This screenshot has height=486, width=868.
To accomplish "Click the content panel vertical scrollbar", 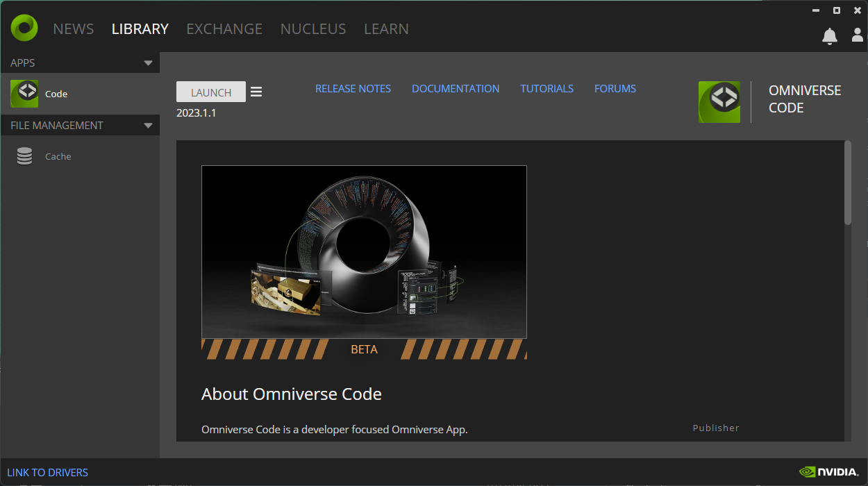I will click(x=847, y=183).
